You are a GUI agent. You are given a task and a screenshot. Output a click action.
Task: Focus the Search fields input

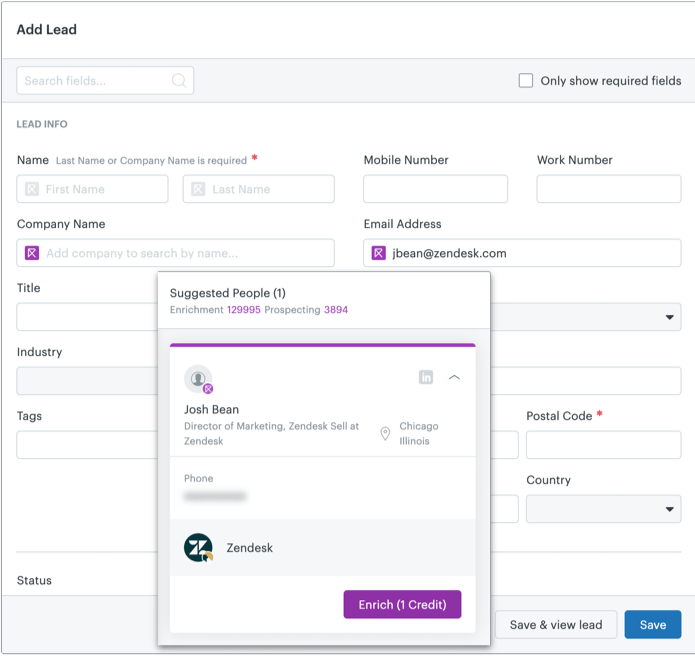[105, 81]
